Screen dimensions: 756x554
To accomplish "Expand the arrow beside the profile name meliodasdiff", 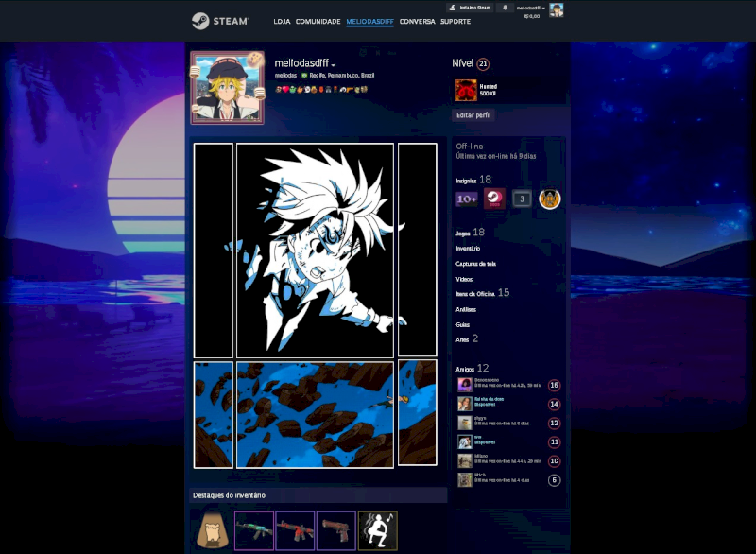I will (x=334, y=65).
